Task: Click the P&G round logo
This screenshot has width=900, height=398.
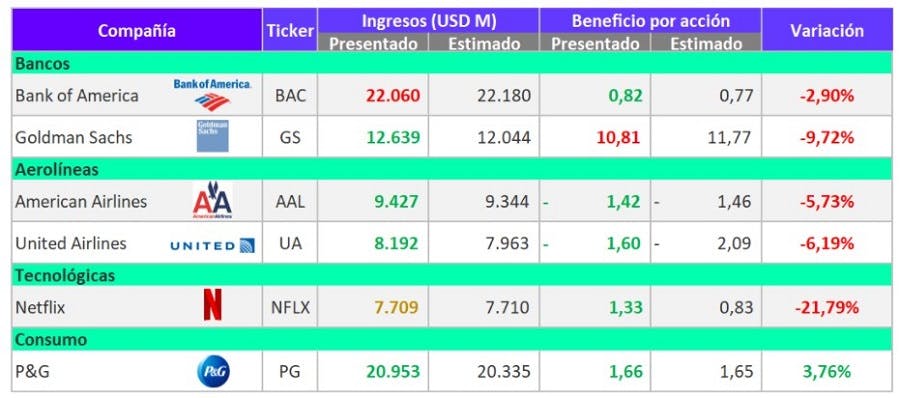Action: click(x=213, y=372)
